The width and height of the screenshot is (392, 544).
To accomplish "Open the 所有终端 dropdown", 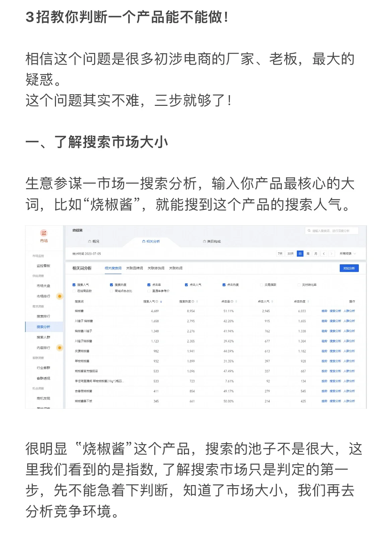I will coord(348,254).
